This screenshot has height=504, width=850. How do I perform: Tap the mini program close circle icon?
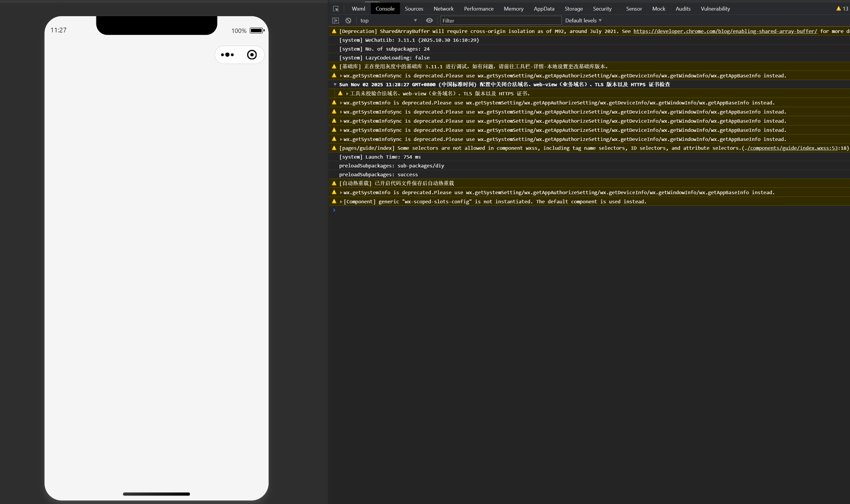point(252,55)
